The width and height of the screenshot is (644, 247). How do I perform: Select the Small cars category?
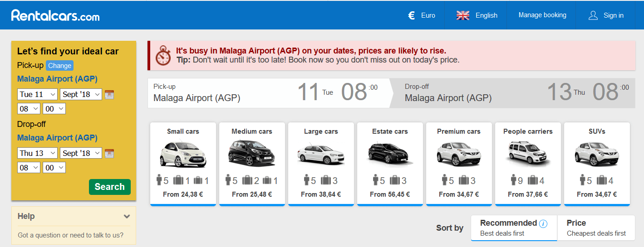[x=183, y=164]
